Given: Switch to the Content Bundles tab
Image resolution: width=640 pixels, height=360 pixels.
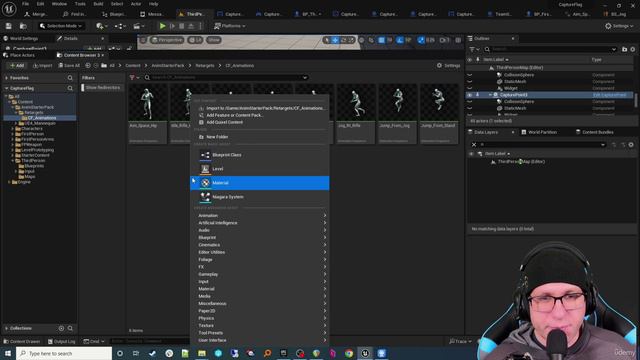Looking at the screenshot, I should (x=597, y=132).
